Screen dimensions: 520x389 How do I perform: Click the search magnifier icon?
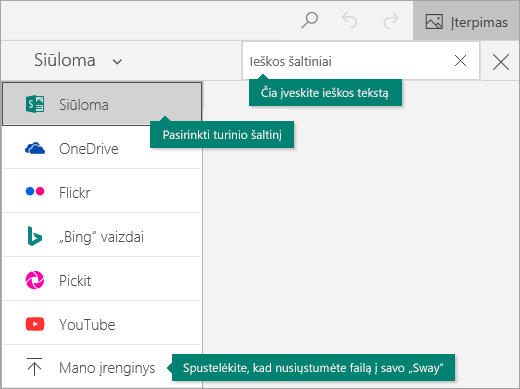[x=309, y=21]
